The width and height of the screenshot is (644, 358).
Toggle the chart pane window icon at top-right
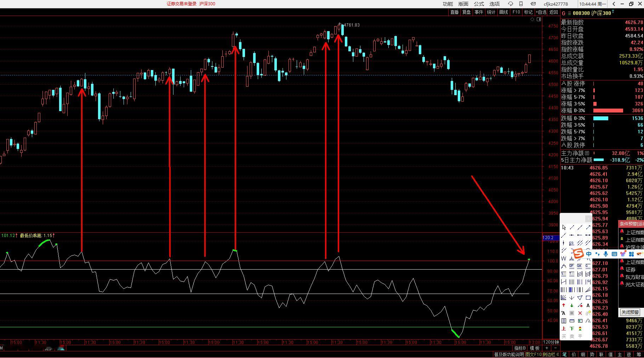tap(539, 19)
